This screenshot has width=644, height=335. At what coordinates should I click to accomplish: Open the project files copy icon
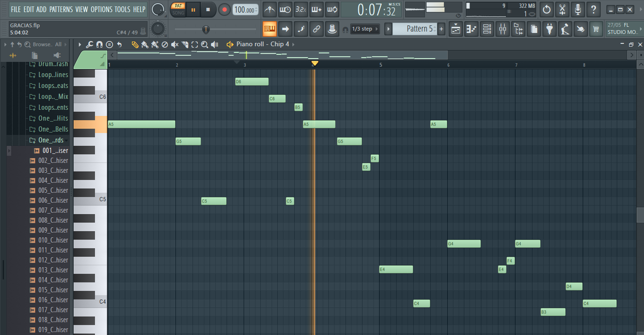(534, 29)
